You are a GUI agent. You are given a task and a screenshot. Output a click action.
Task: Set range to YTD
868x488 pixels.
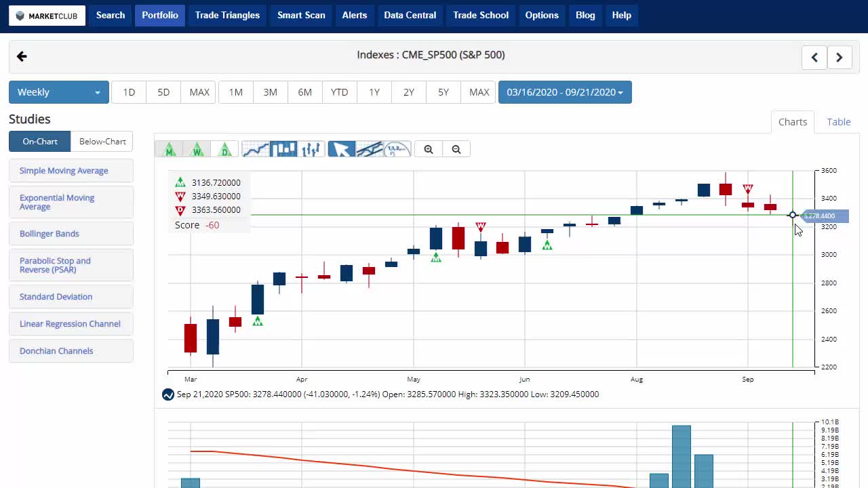340,92
